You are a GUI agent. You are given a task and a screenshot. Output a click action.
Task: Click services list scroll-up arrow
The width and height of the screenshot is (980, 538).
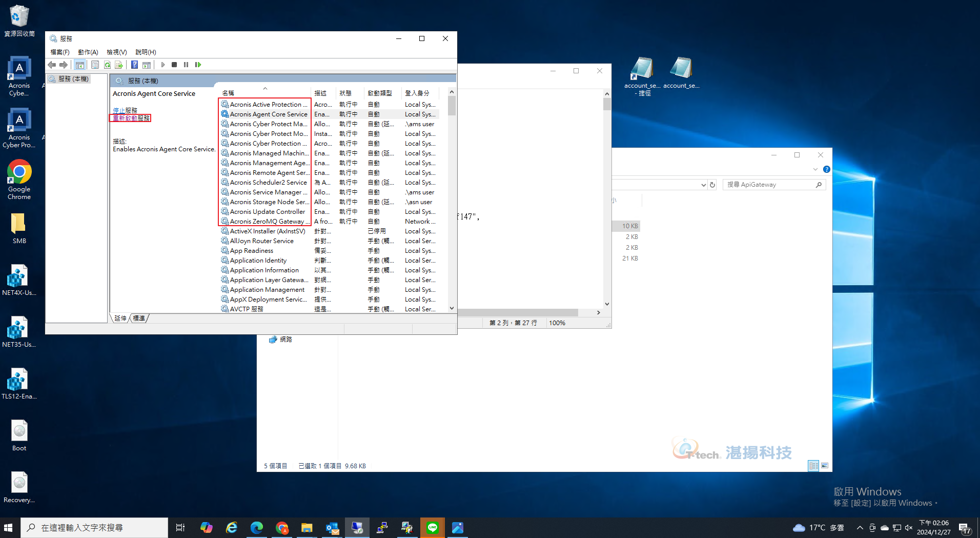coord(452,92)
